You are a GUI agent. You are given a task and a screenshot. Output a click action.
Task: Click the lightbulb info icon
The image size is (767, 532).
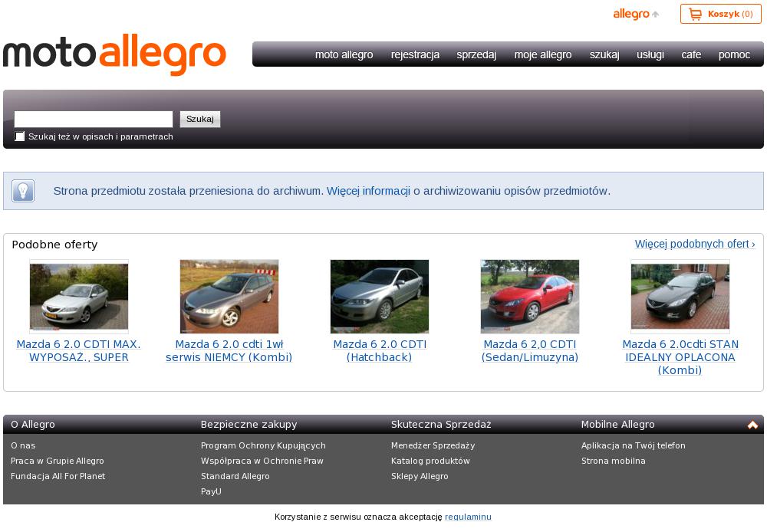[23, 191]
